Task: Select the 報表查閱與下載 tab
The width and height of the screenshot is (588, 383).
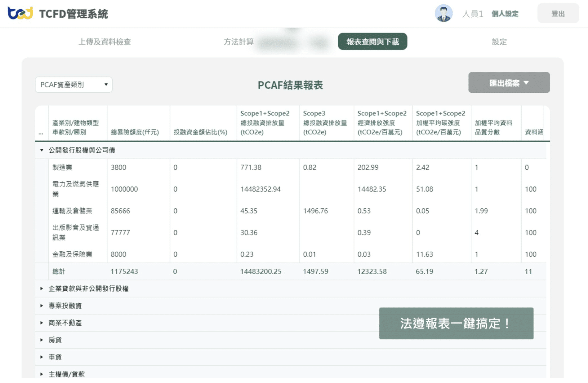Action: click(x=372, y=41)
